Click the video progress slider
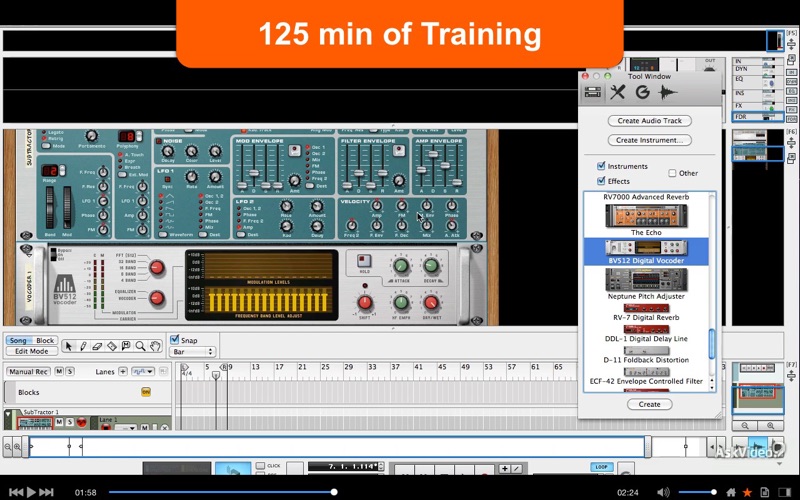 334,492
